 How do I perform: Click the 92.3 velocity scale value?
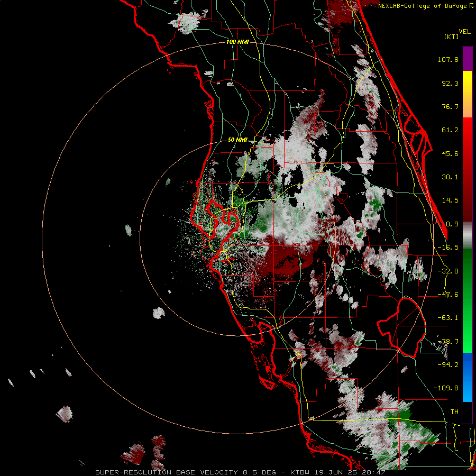coord(450,83)
